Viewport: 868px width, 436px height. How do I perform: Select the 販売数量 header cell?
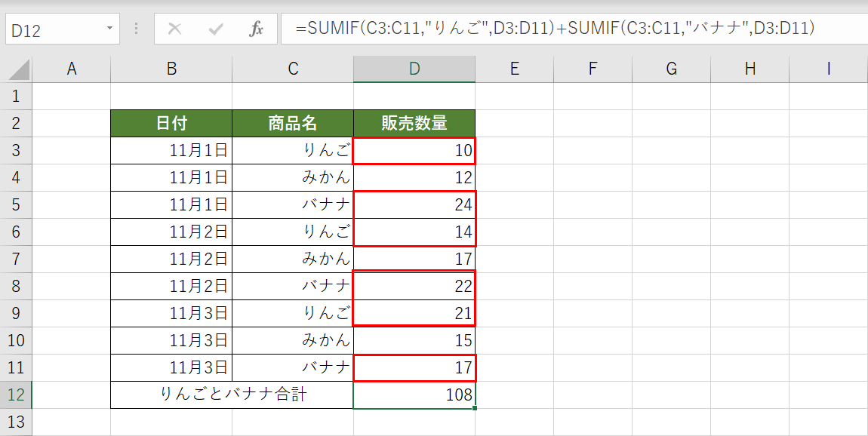(414, 123)
